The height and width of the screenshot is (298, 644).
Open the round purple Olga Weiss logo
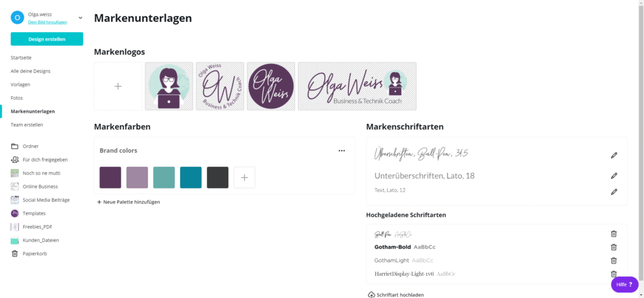271,86
